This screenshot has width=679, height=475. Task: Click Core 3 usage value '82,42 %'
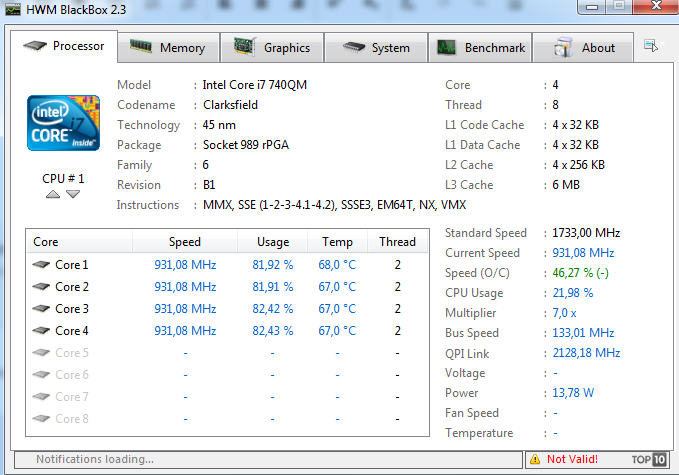tap(273, 309)
